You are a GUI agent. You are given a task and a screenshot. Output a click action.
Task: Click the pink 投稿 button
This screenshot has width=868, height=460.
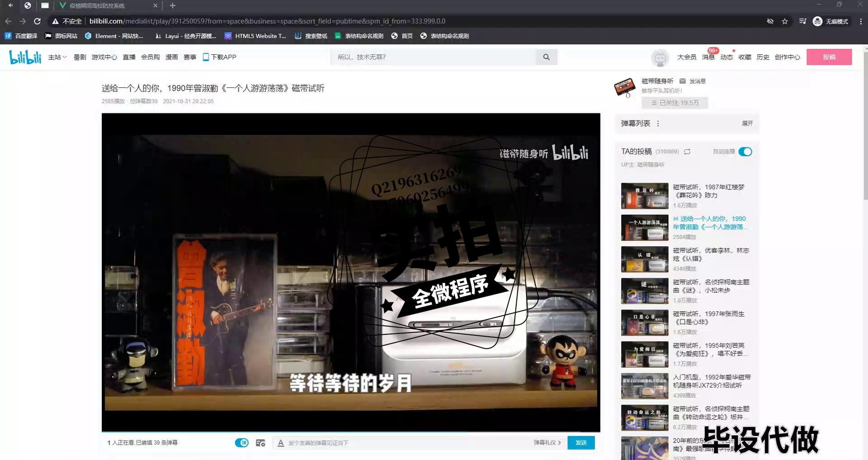click(829, 57)
